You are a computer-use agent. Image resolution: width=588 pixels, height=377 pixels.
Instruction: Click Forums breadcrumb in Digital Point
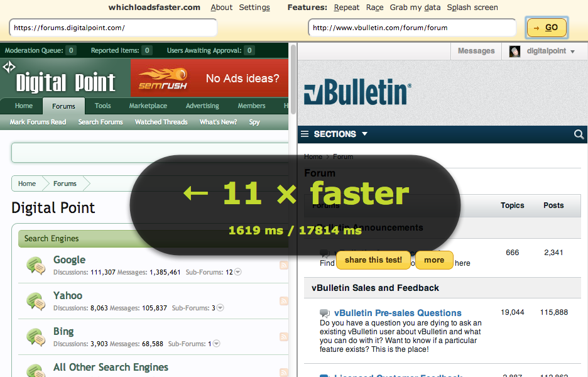coord(65,183)
